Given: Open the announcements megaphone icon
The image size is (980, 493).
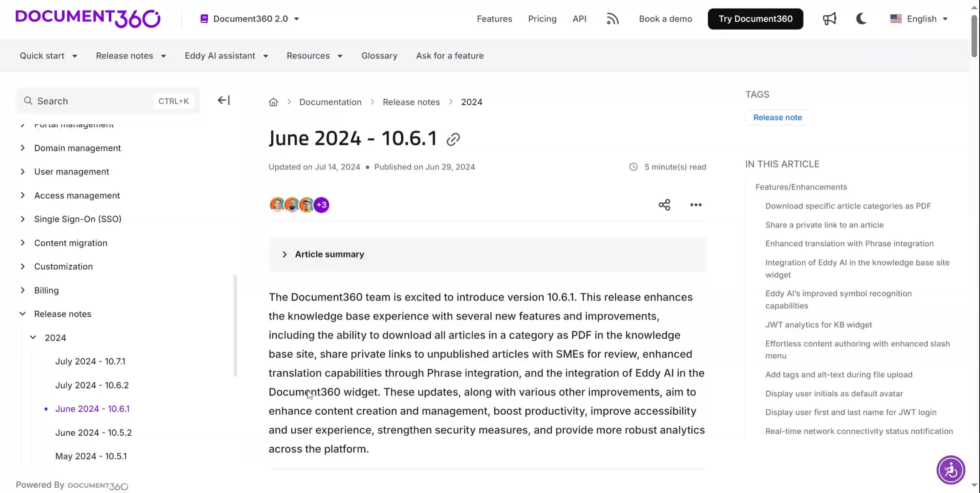Looking at the screenshot, I should tap(829, 19).
